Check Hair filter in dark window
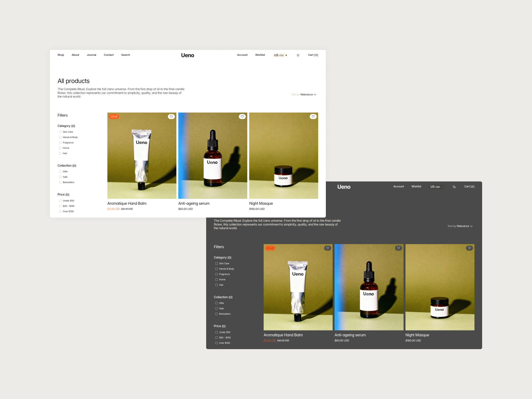 [x=216, y=285]
